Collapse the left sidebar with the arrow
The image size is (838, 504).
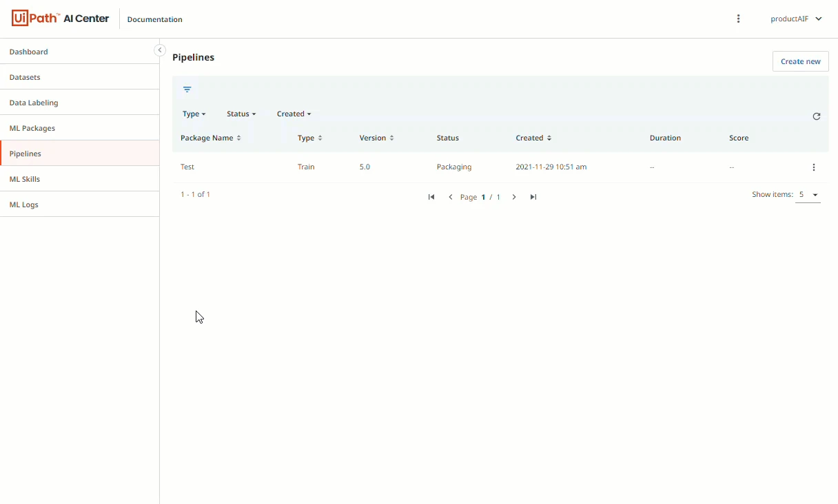[x=159, y=50]
